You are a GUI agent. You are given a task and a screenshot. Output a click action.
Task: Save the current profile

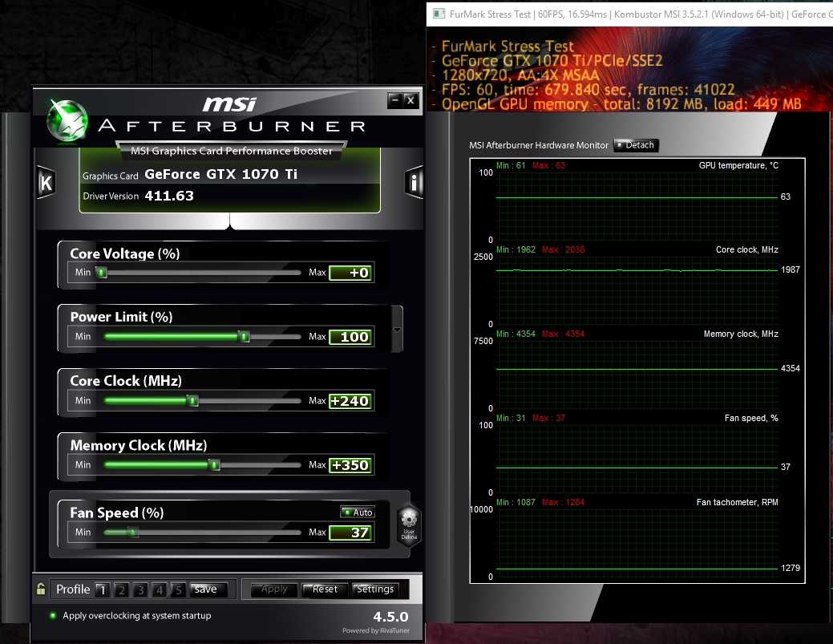tap(206, 589)
